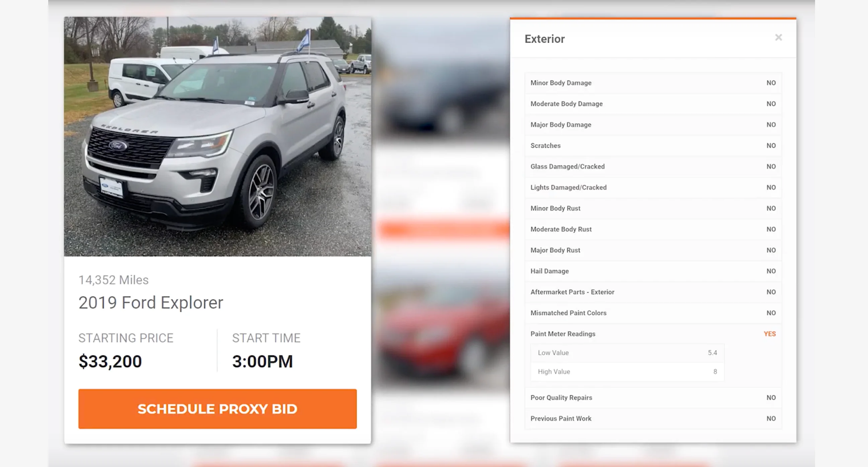
Task: Click the Mismatched Paint Colors row
Action: click(x=653, y=313)
